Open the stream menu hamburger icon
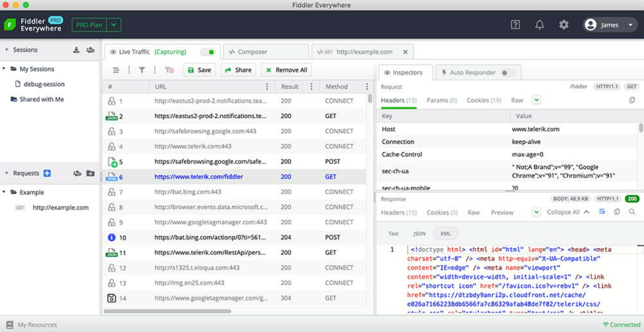This screenshot has height=332, width=644. [116, 70]
